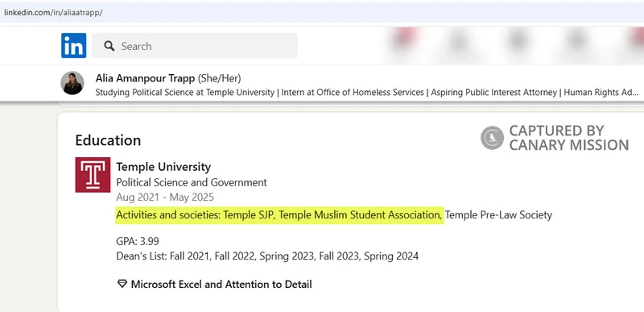Viewport: 644px width, 312px height.
Task: Focus the LinkedIn Search field
Action: click(195, 46)
